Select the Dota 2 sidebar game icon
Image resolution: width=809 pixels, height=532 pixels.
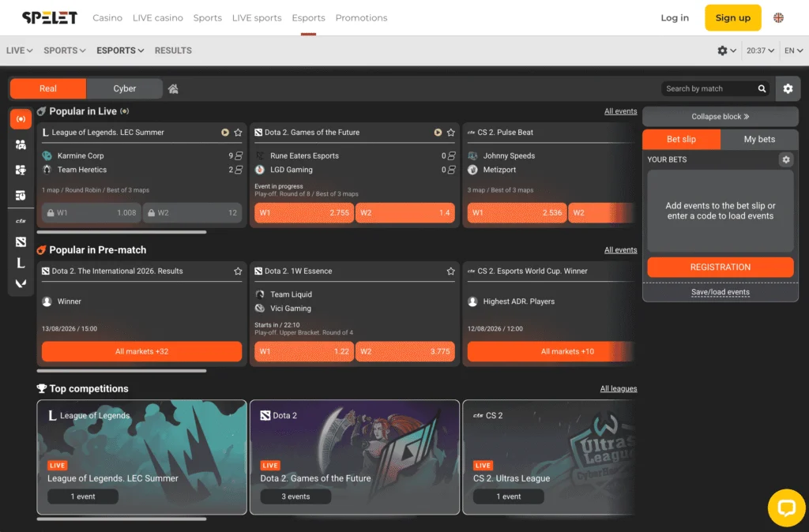[x=21, y=242]
